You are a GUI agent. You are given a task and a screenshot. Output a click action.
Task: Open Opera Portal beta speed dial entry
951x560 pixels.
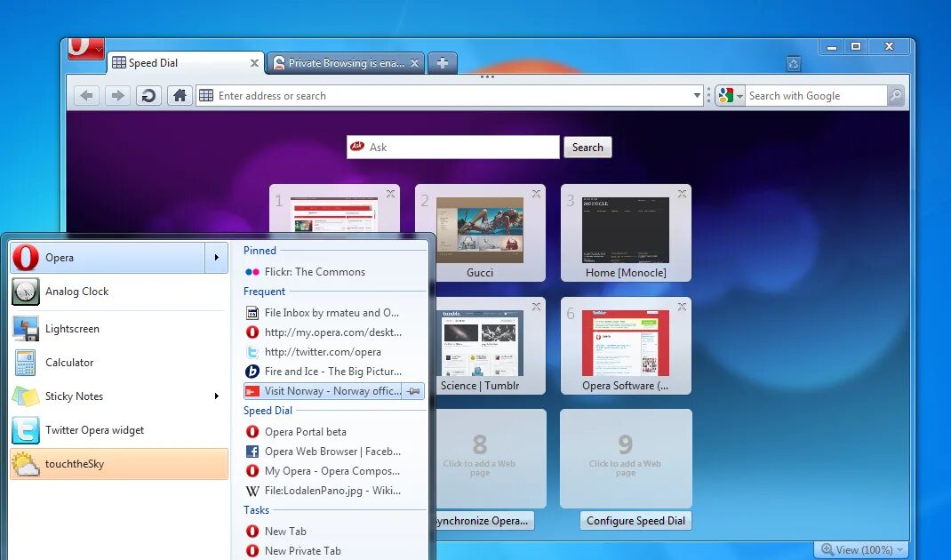[x=334, y=432]
